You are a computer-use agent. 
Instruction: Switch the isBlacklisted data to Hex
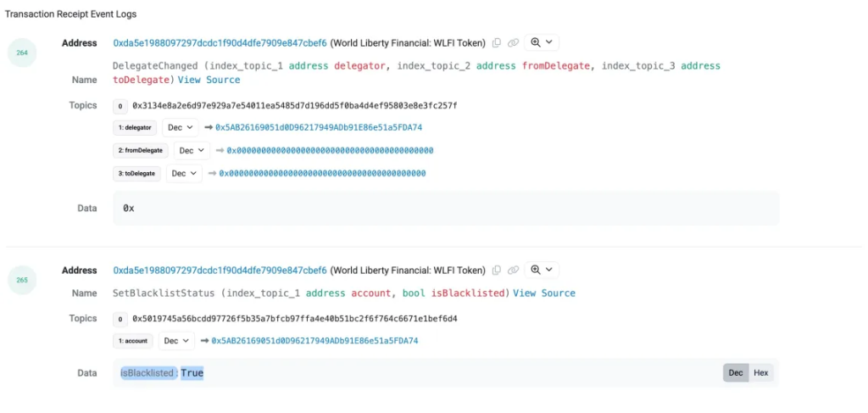[x=760, y=373]
